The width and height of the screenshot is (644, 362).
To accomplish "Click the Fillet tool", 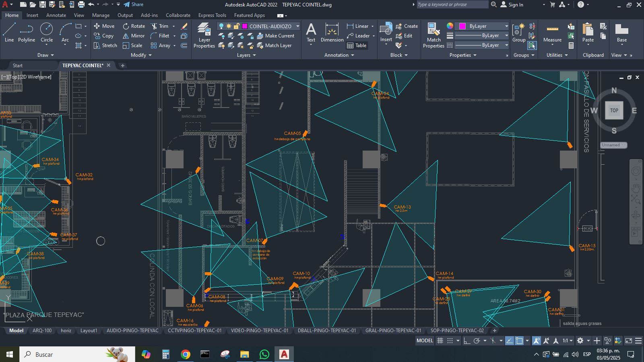I will pos(160,36).
